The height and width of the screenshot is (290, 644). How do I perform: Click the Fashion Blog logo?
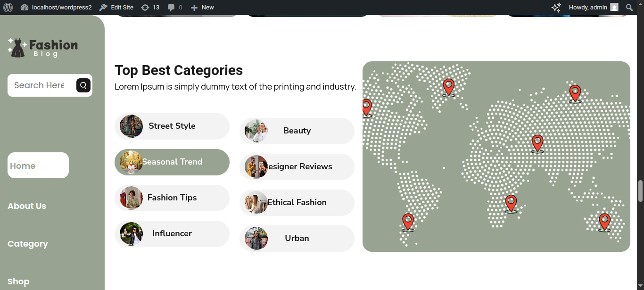pos(42,48)
